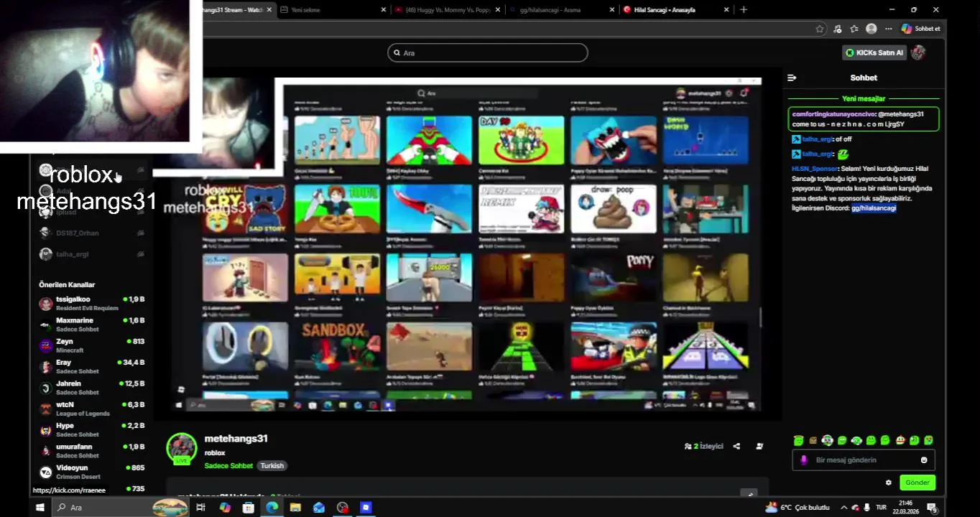980x517 pixels.
Task: Pick the headphones clown emote
Action: [827, 440]
